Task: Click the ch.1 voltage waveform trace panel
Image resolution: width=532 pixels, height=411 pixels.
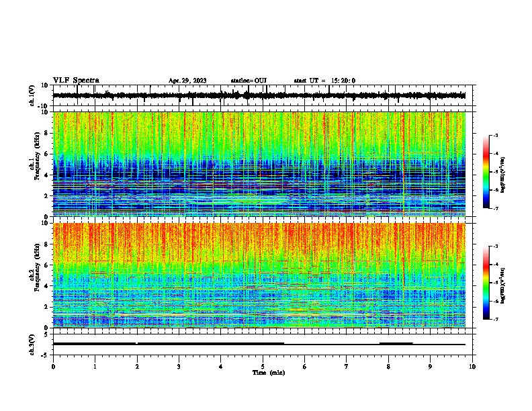Action: pyautogui.click(x=264, y=95)
